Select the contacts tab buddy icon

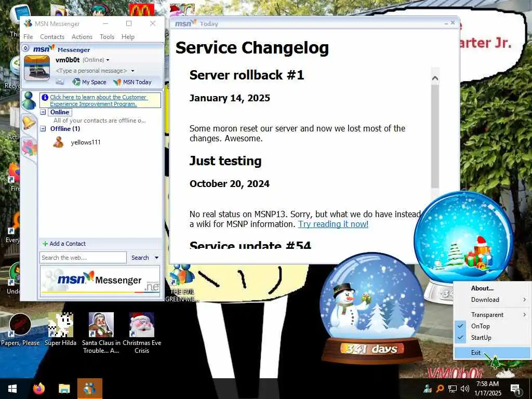point(29,101)
